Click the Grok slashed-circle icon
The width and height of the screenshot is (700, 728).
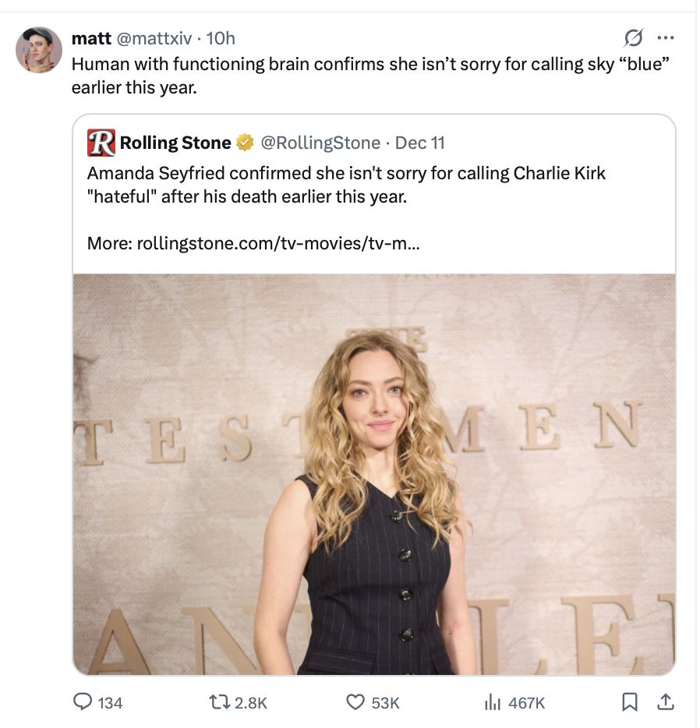click(633, 37)
